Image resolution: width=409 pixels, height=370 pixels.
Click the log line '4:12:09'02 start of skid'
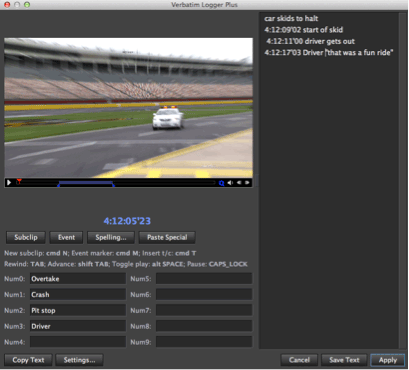click(x=304, y=30)
